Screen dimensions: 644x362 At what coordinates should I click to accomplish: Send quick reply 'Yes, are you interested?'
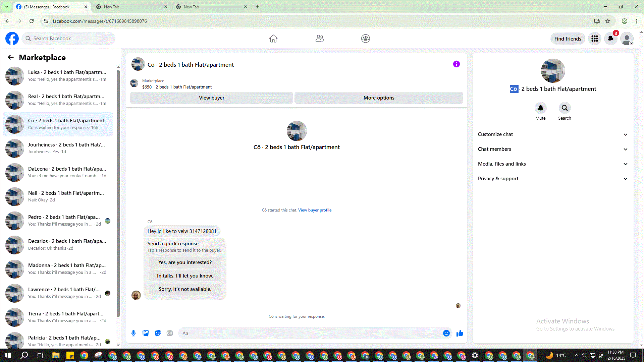click(x=185, y=262)
